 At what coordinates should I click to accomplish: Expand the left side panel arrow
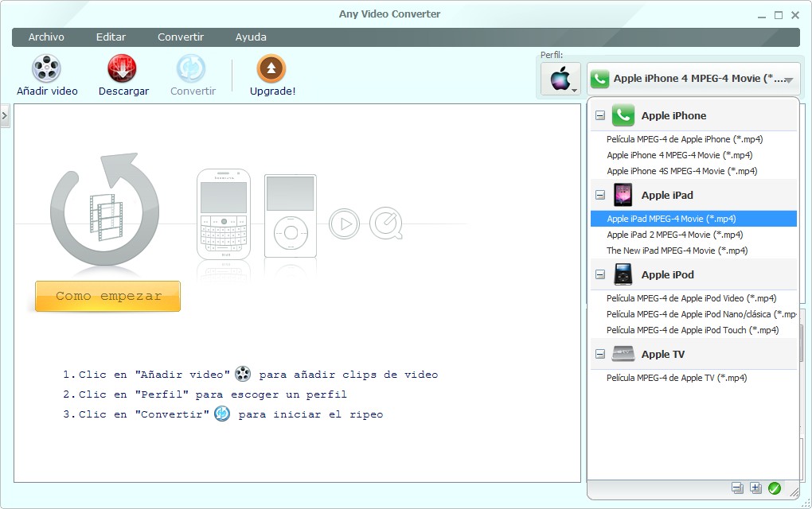point(5,116)
